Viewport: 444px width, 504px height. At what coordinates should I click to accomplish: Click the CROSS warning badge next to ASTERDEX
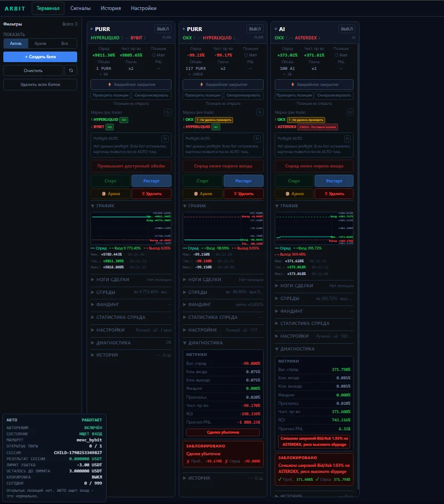pos(317,127)
